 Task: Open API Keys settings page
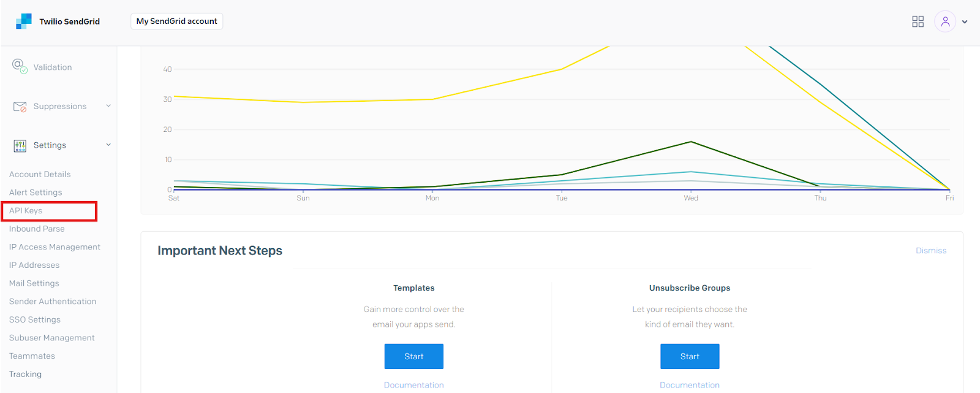click(x=26, y=211)
